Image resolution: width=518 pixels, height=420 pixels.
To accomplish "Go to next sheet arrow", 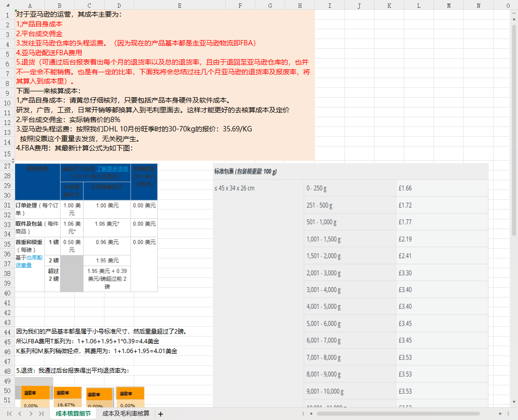I will pos(31,414).
